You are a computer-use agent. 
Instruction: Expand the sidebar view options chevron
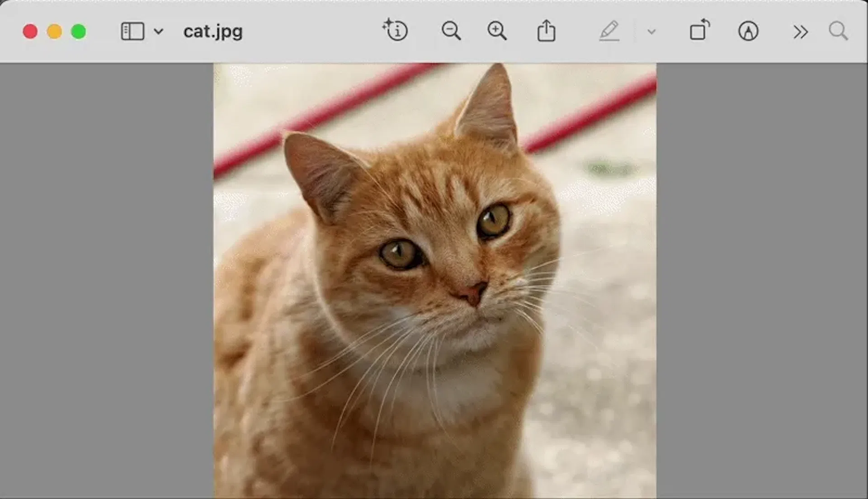coord(158,32)
